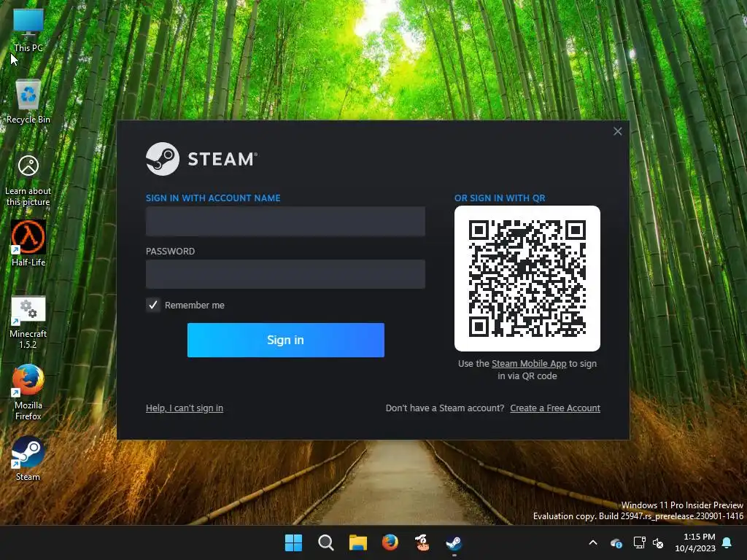
Task: Click the muted volume tray icon
Action: [x=658, y=542]
